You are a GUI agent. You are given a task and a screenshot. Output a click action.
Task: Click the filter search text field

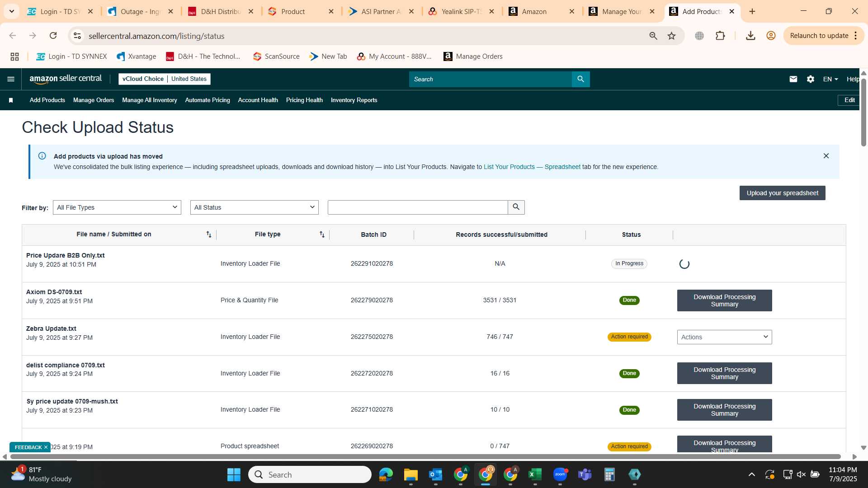click(x=418, y=207)
